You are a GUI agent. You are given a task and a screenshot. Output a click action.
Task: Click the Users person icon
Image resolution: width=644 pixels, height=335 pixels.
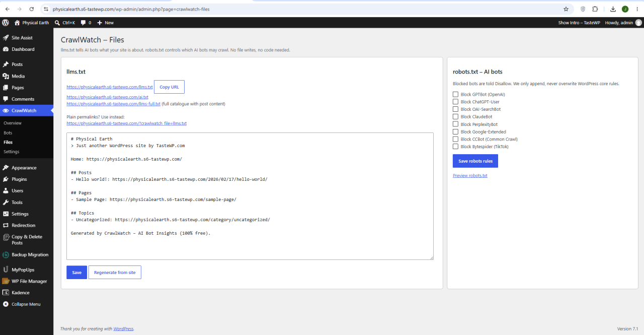(x=6, y=191)
